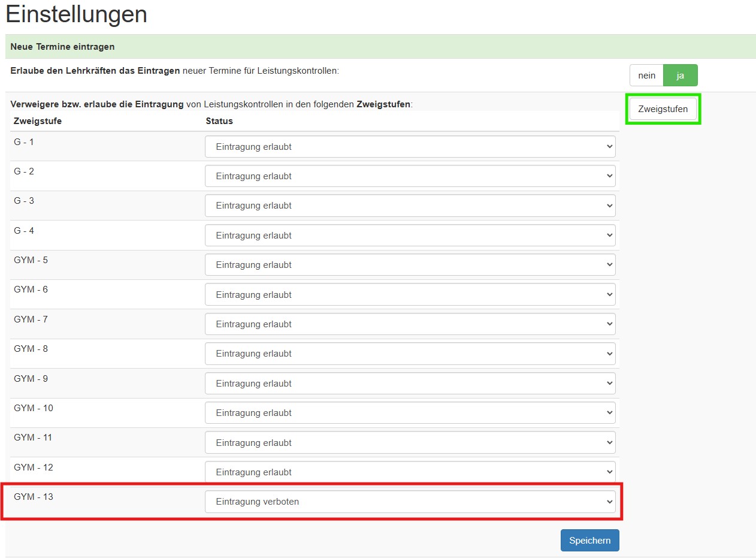Open status dropdown for GYM - 12
The height and width of the screenshot is (558, 756).
click(410, 472)
